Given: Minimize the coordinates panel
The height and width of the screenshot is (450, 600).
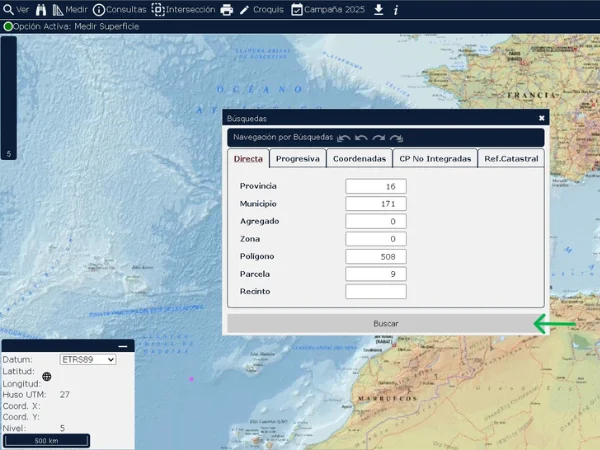Looking at the screenshot, I should coord(123,346).
